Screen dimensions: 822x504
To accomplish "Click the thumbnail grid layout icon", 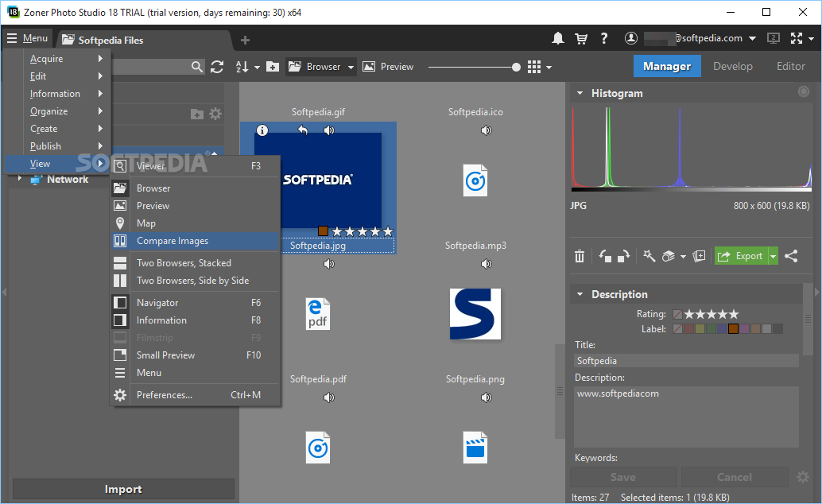I will (x=534, y=67).
